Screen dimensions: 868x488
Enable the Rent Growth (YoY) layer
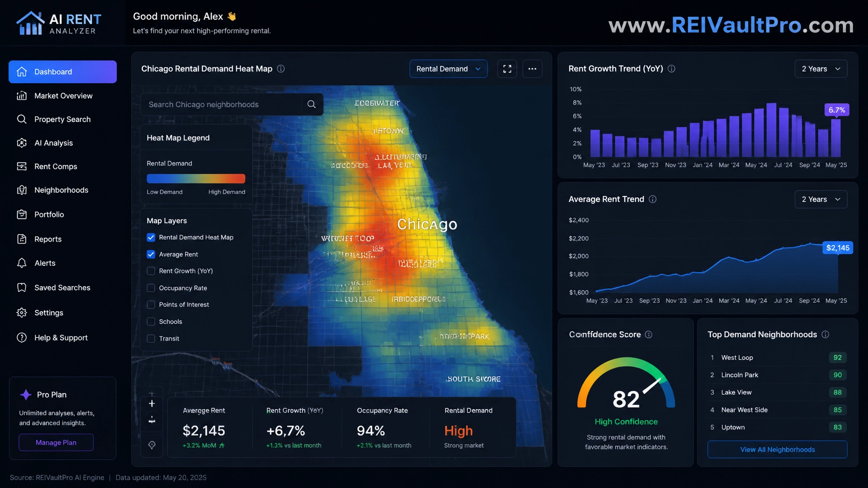[151, 271]
